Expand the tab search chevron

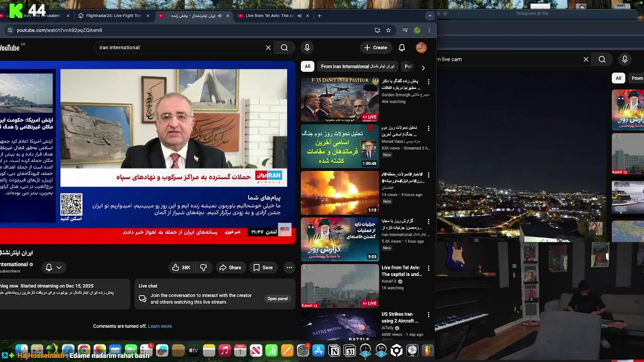pos(430,16)
